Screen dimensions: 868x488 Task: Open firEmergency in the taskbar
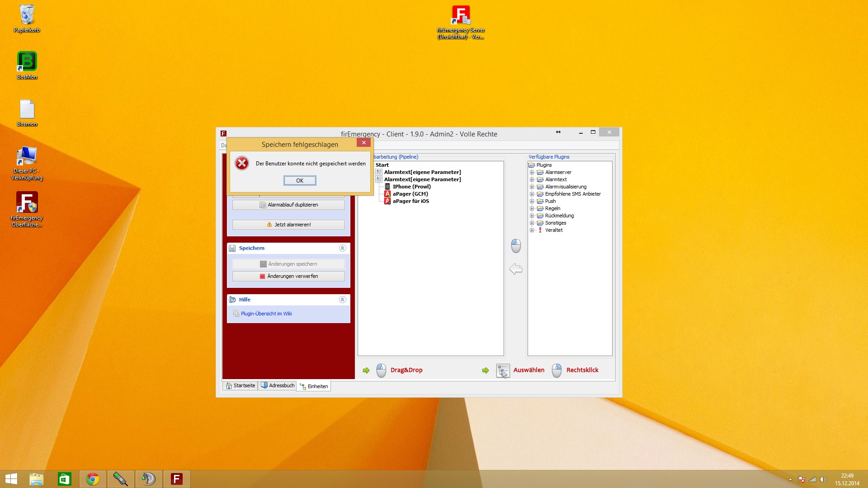click(176, 479)
